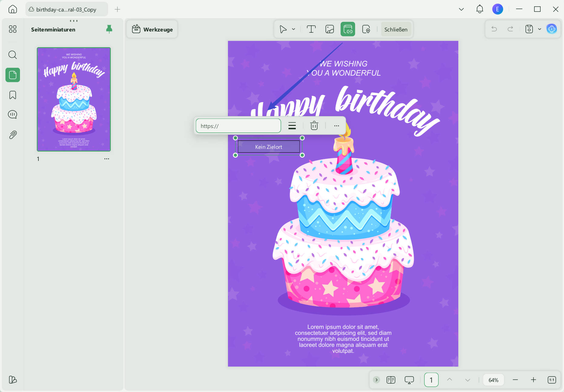The height and width of the screenshot is (392, 564).
Task: Expand the save options dropdown arrow
Action: coord(539,29)
